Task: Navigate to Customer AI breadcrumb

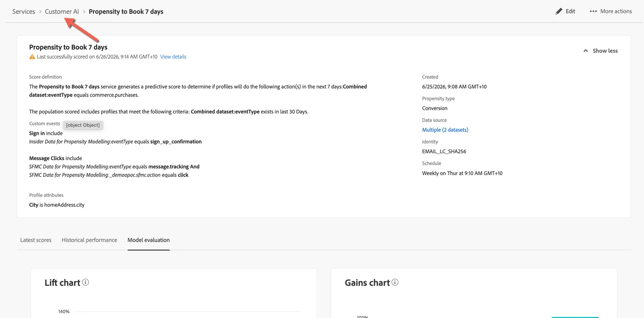Action: coord(62,12)
